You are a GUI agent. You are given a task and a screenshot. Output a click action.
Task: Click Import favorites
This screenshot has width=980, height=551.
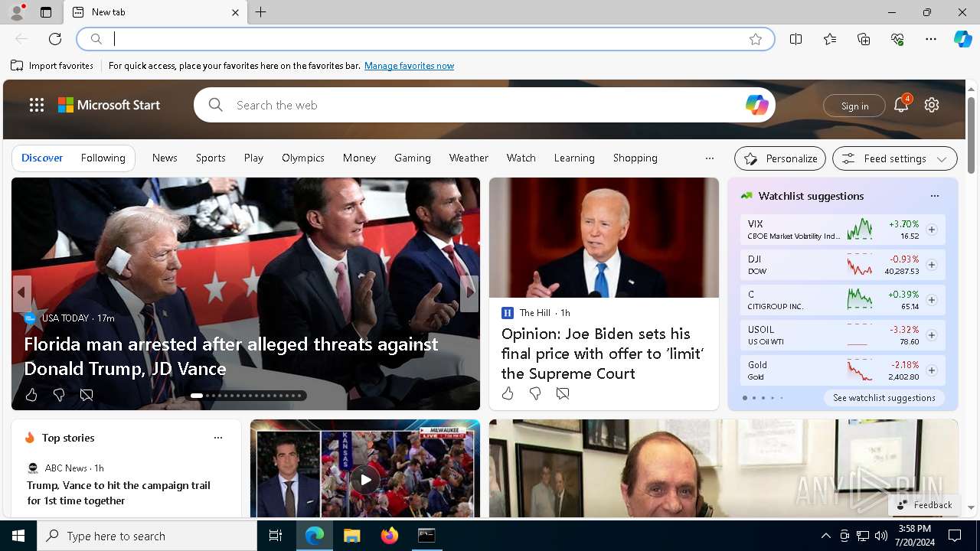(52, 66)
